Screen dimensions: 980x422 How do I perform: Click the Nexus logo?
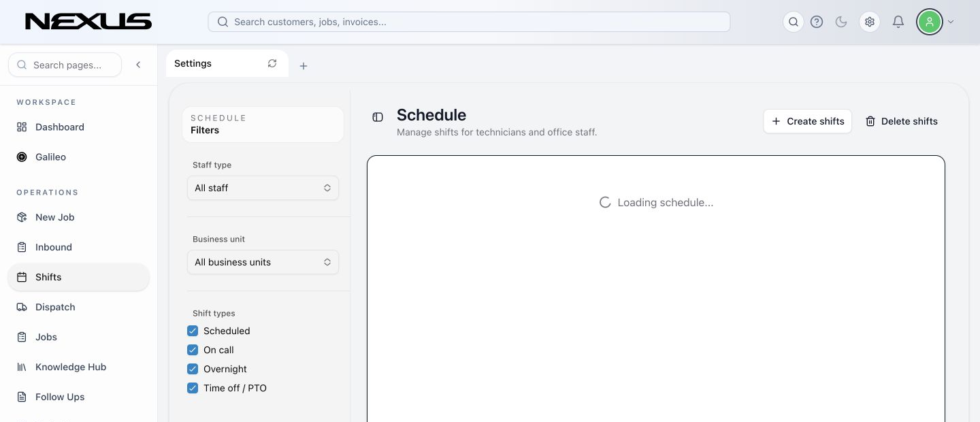pos(88,22)
